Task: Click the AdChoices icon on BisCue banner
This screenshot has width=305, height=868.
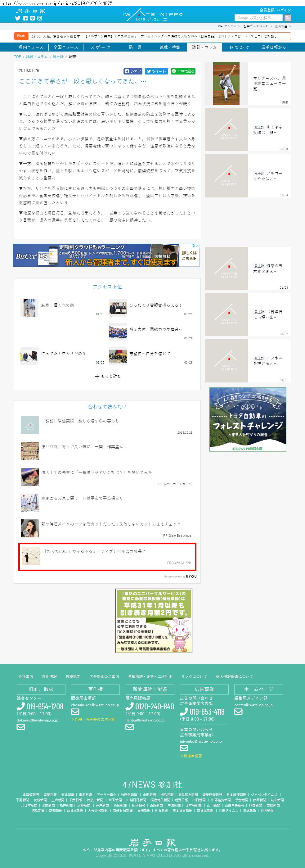Action: click(x=193, y=246)
